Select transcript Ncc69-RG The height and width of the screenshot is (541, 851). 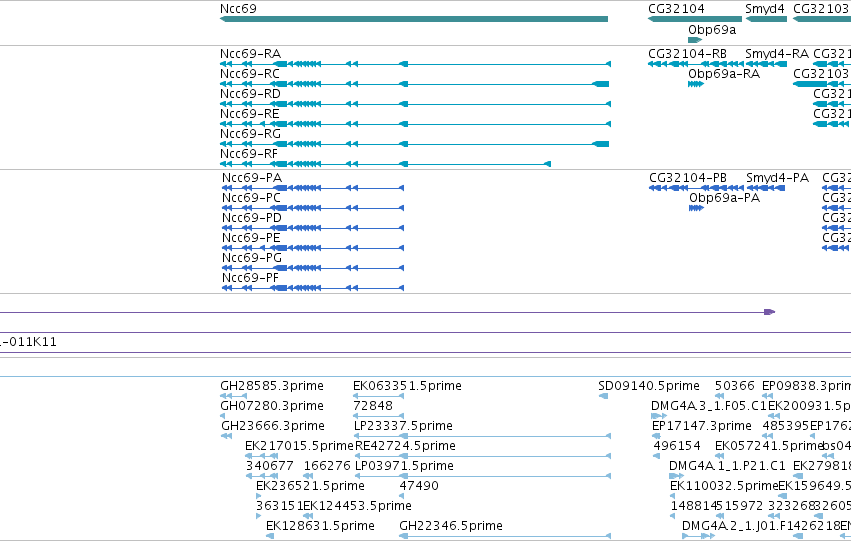[x=415, y=144]
